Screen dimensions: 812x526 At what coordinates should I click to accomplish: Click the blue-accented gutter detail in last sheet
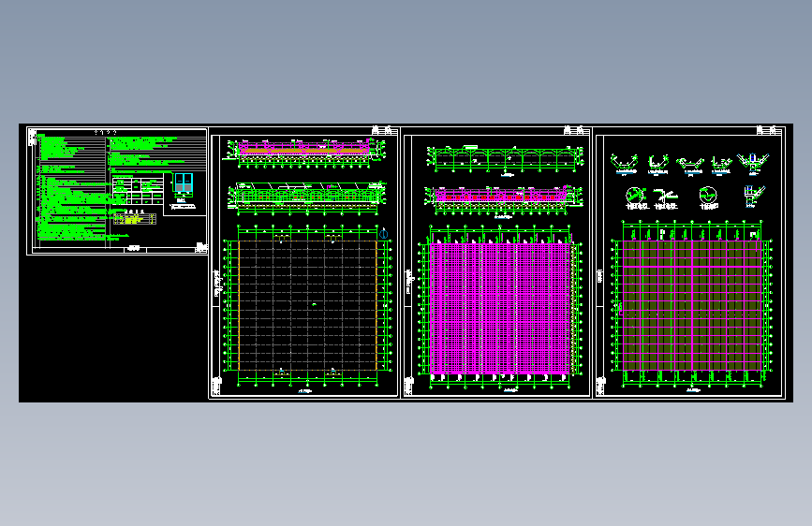coord(753,162)
